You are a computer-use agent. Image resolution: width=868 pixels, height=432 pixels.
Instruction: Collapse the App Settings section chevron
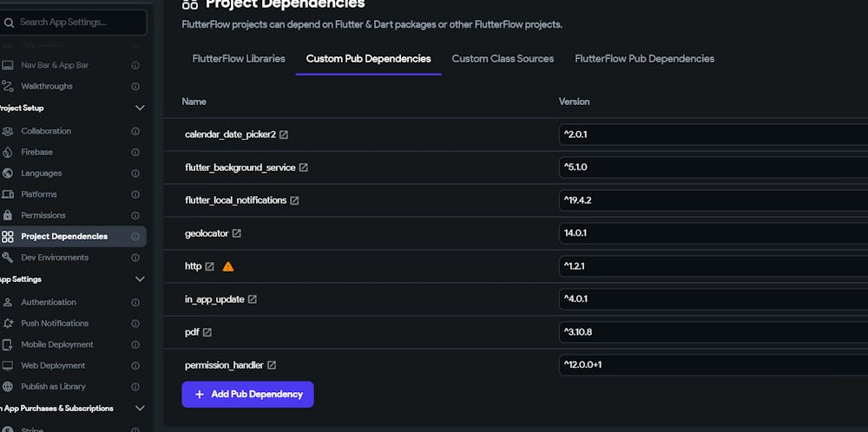[140, 279]
